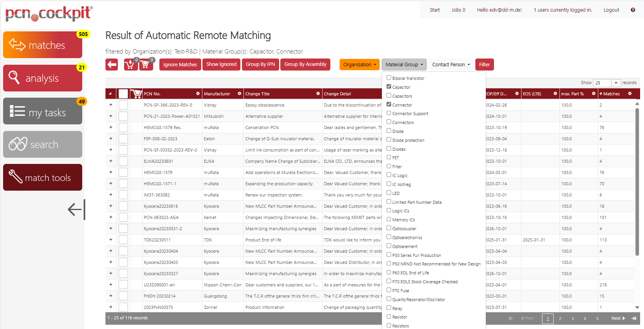Click the records count input showing 25
Screen dimensions: 644x329
click(603, 83)
